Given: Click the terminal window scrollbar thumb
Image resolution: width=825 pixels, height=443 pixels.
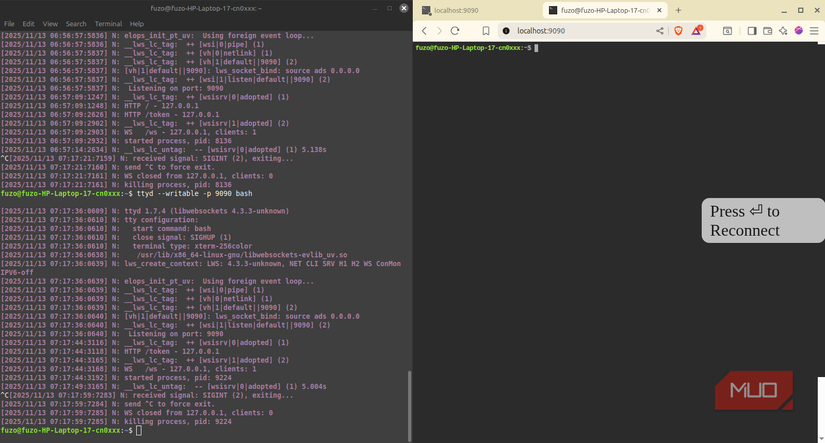Looking at the screenshot, I should [410, 406].
